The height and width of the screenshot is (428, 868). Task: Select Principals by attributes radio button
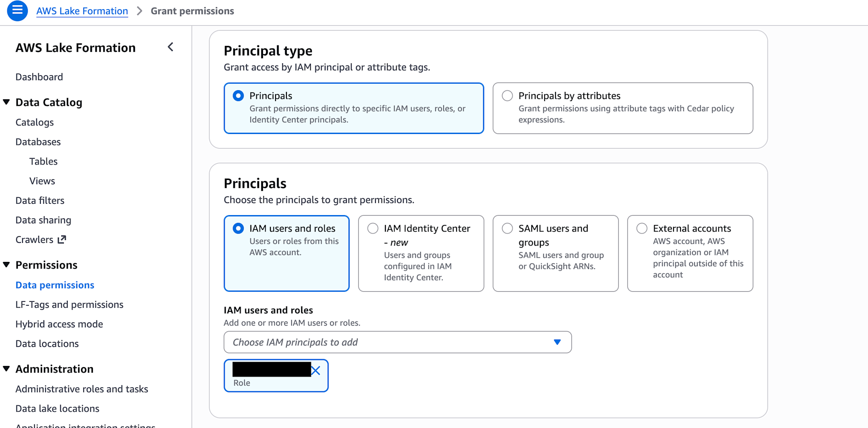click(x=507, y=96)
